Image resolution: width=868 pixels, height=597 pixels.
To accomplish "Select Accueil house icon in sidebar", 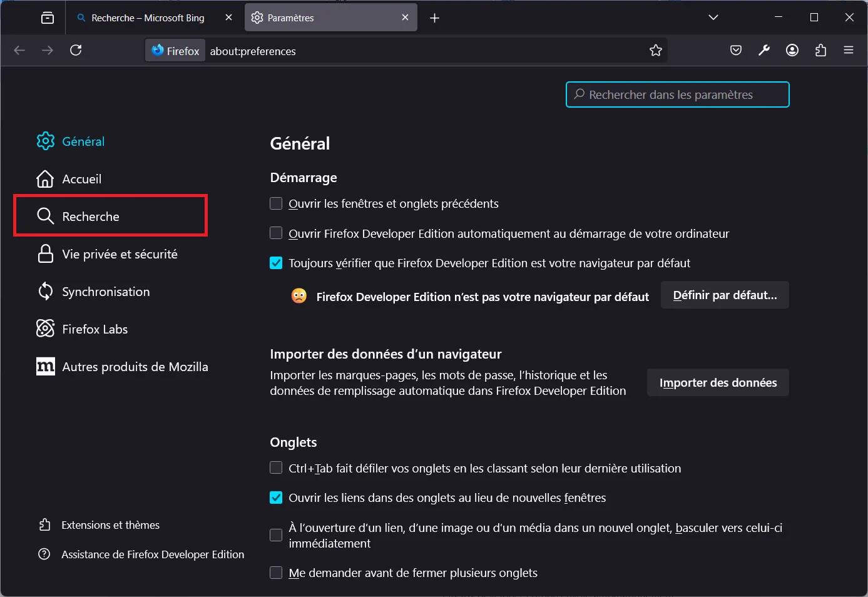I will 45,179.
